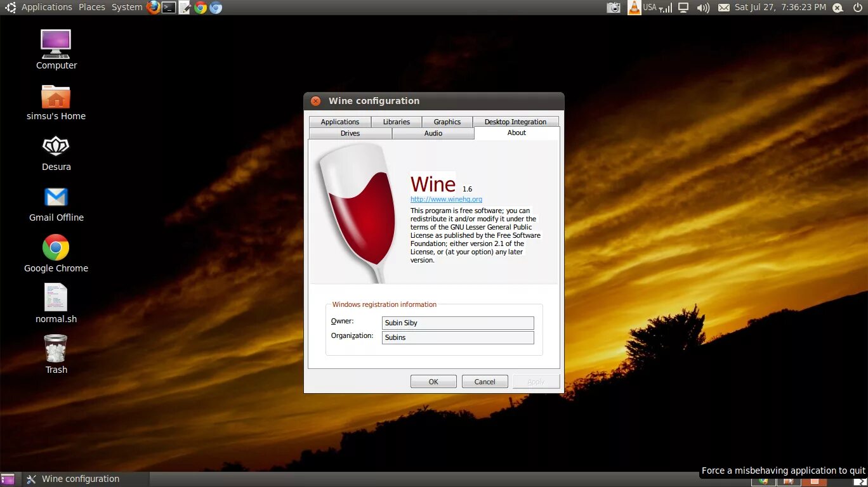Open the Trash desktop icon
The image size is (868, 487).
pyautogui.click(x=56, y=354)
